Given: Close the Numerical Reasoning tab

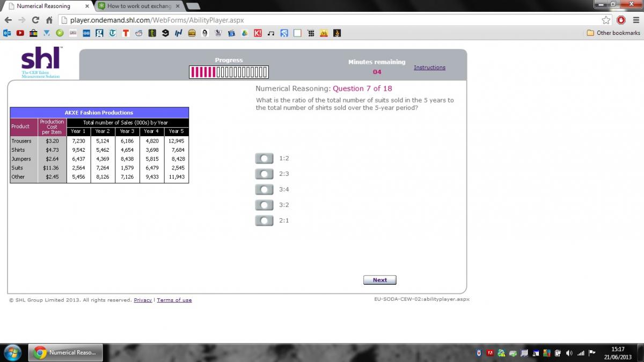Looking at the screenshot, I should (x=87, y=6).
